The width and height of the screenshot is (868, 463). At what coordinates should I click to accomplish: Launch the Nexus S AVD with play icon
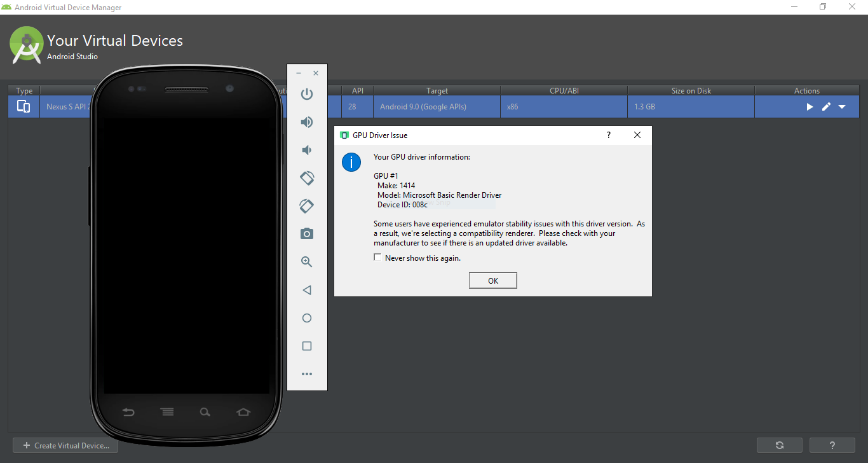[810, 107]
